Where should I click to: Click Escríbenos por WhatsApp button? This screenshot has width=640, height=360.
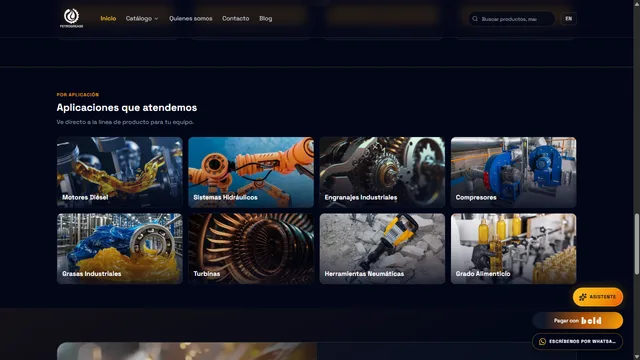578,342
